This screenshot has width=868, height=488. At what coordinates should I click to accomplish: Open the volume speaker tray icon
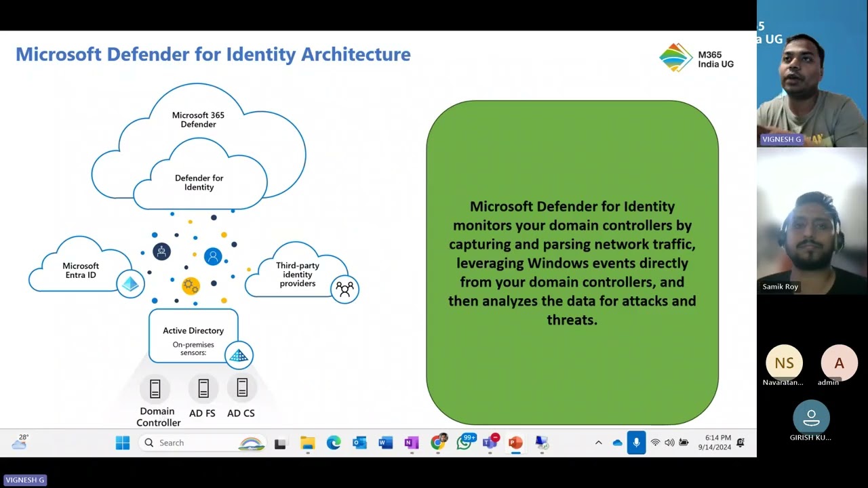(x=669, y=443)
